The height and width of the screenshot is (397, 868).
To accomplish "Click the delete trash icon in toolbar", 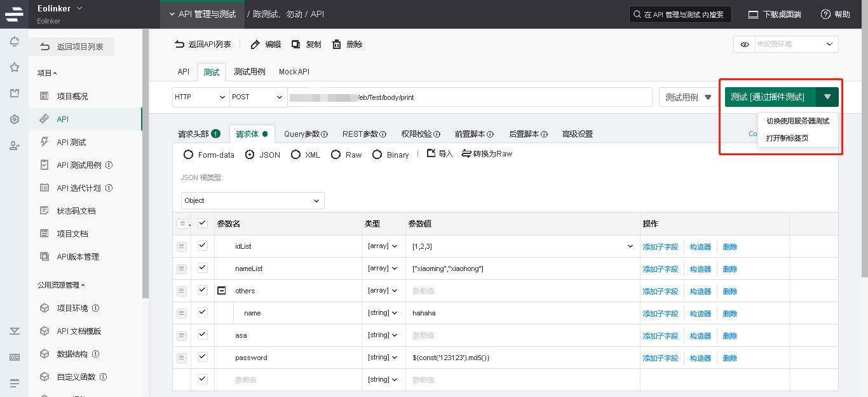I will (x=337, y=45).
